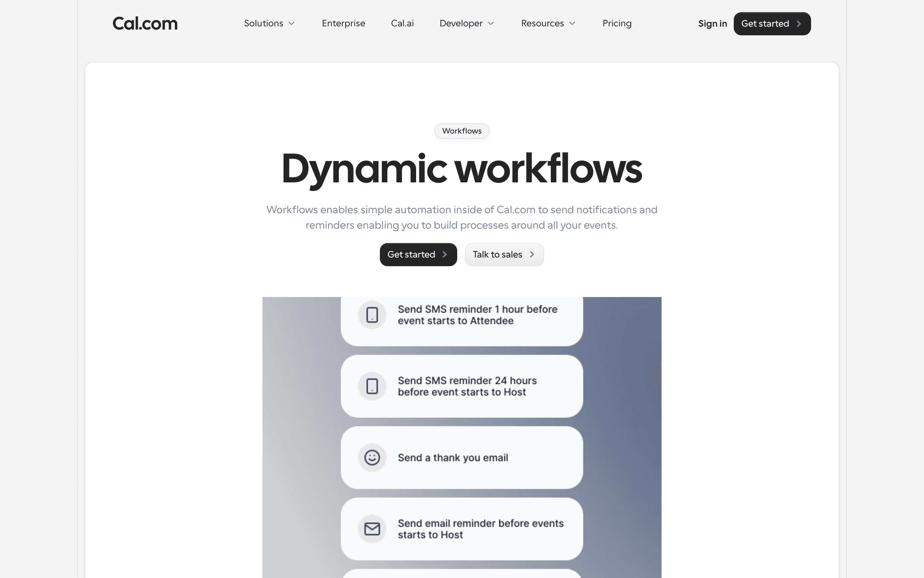
Task: Click the Cal.com logo
Action: [145, 24]
